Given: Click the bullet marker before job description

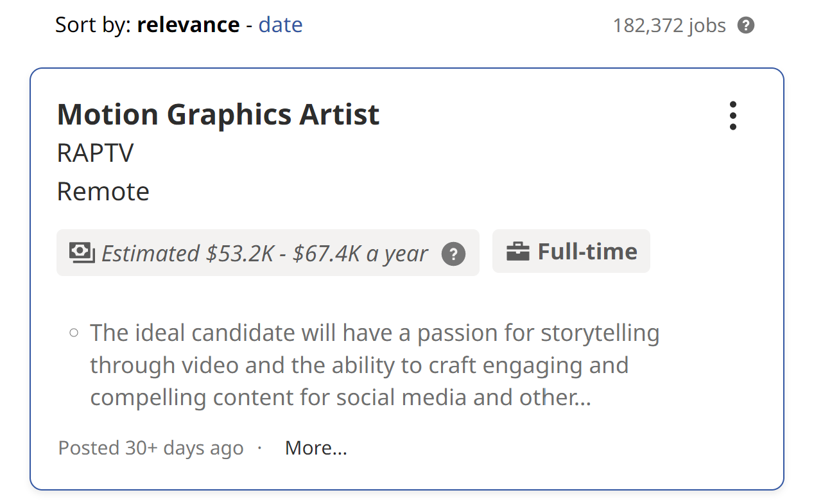Looking at the screenshot, I should click(73, 333).
